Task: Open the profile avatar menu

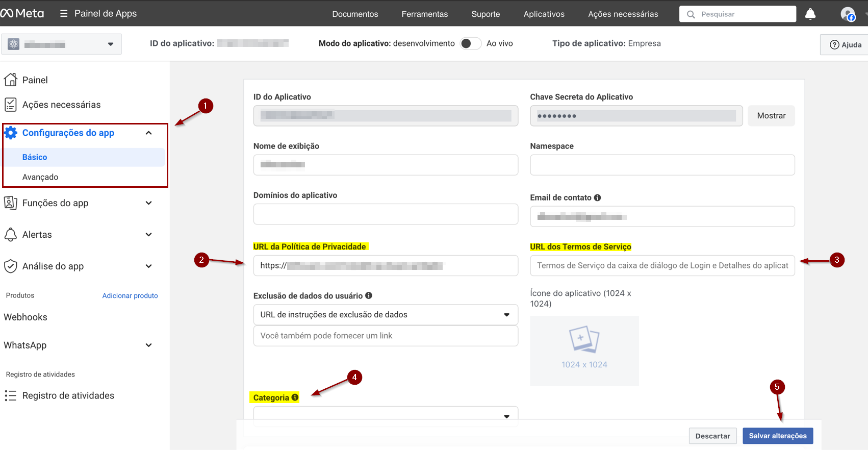Action: (848, 14)
